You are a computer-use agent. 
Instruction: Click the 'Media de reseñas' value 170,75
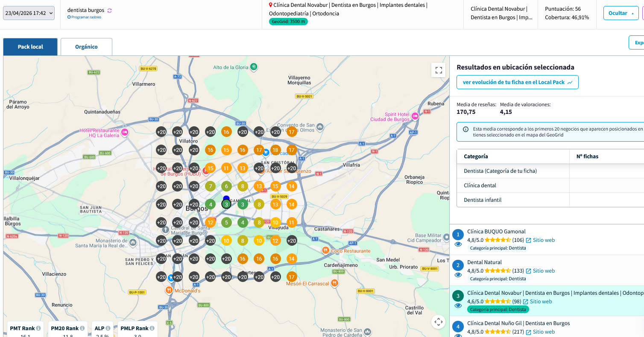tap(466, 112)
